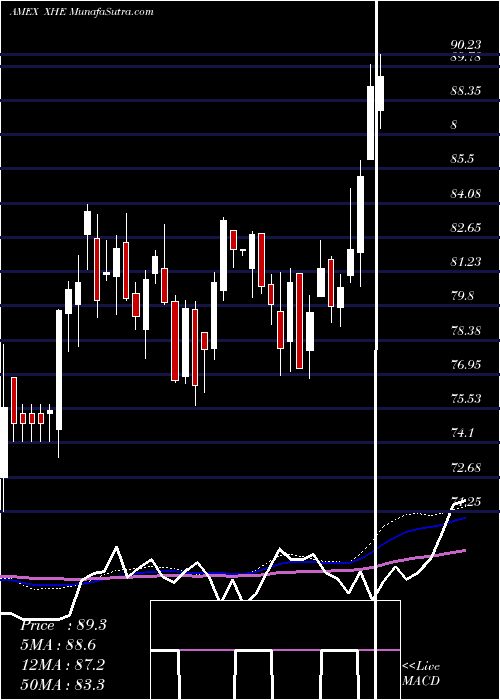The height and width of the screenshot is (700, 500).
Task: Click the tall white candle rising to 79.8
Action: click(59, 370)
